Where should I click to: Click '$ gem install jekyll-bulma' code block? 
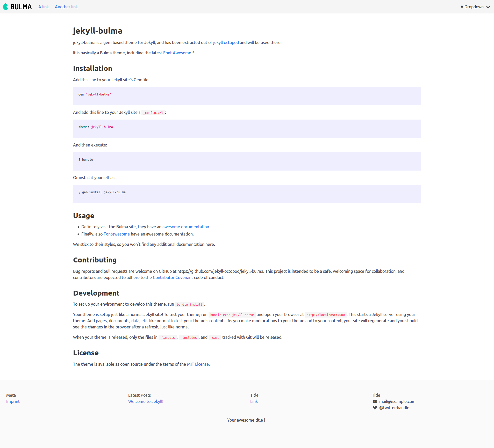click(247, 194)
